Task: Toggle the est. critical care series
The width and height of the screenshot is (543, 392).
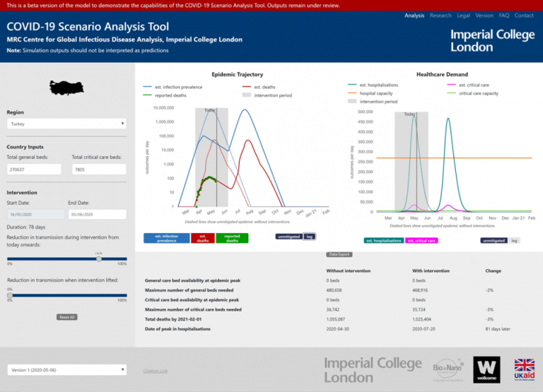Action: [421, 240]
